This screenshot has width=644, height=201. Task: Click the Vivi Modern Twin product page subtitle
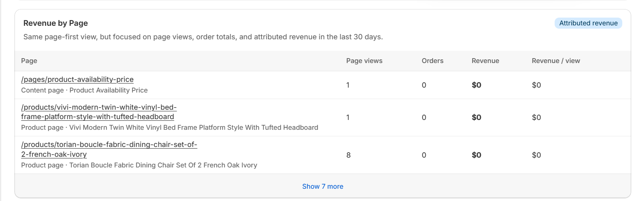coord(169,127)
